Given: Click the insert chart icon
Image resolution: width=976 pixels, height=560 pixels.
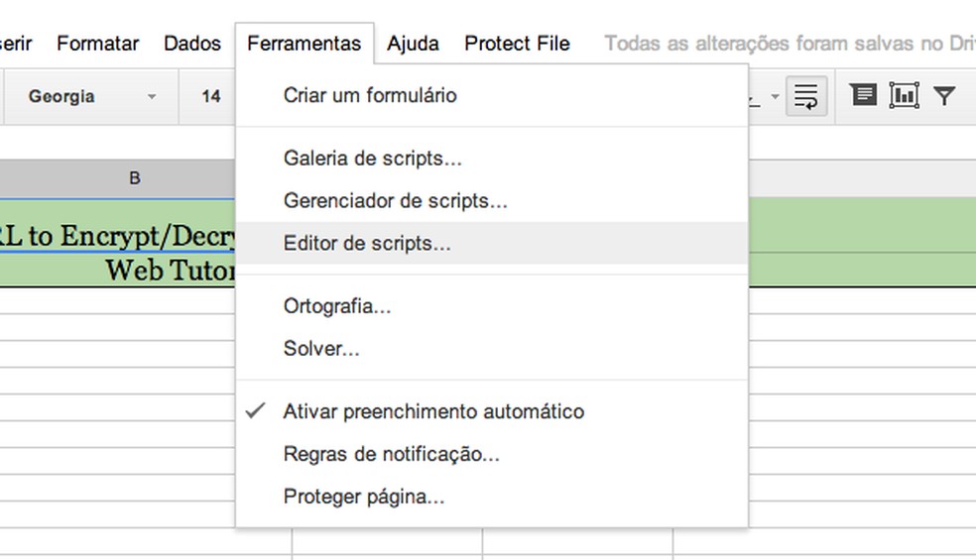Looking at the screenshot, I should tap(904, 95).
